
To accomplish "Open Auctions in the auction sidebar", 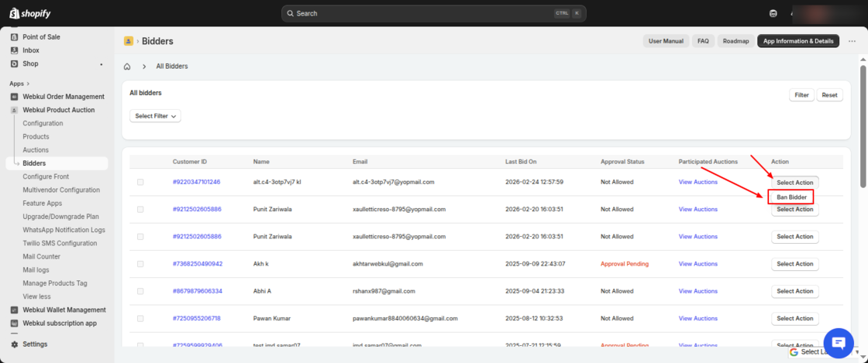I will 36,149.
